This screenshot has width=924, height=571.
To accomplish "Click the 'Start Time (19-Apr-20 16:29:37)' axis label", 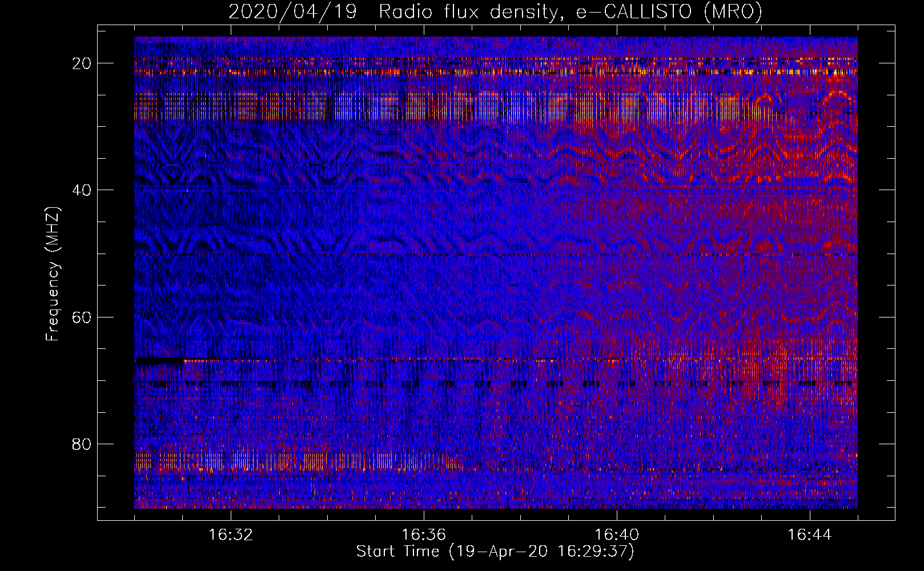I will tap(495, 552).
